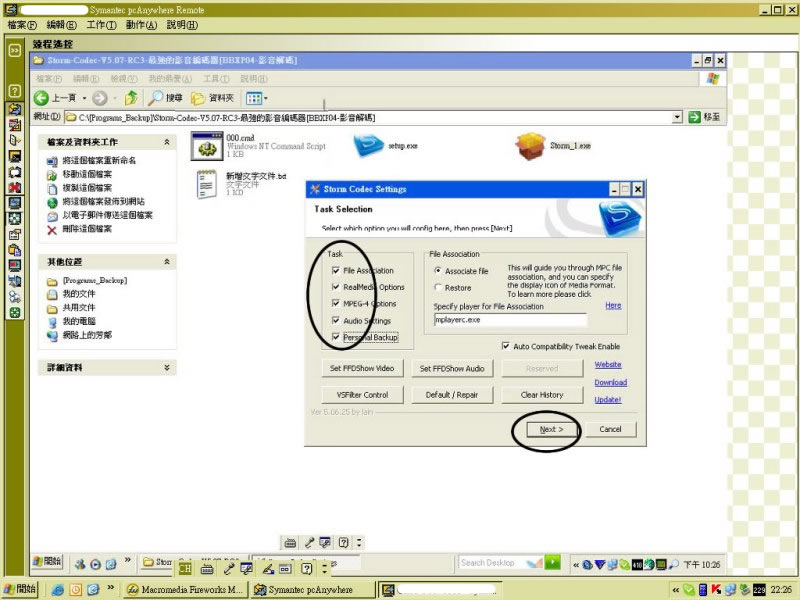Expand the pcAnywhere sidebar with the >> icon
800x600 pixels.
pyautogui.click(x=15, y=51)
